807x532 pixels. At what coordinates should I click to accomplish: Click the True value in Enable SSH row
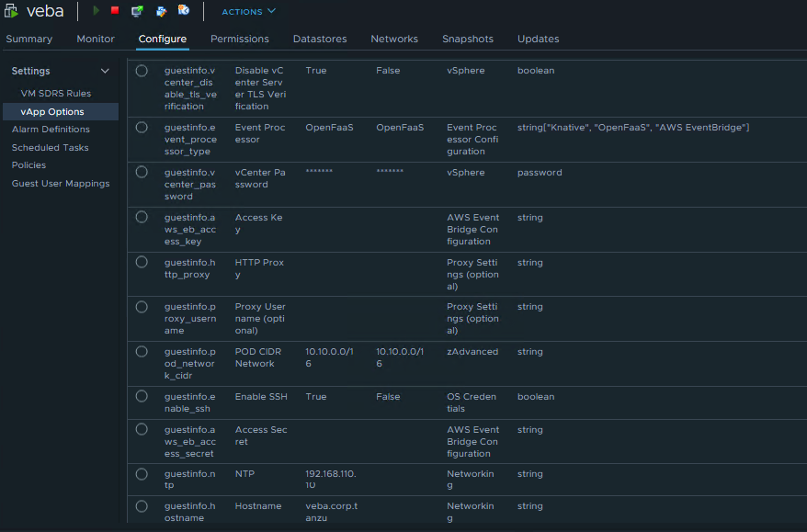click(x=316, y=397)
